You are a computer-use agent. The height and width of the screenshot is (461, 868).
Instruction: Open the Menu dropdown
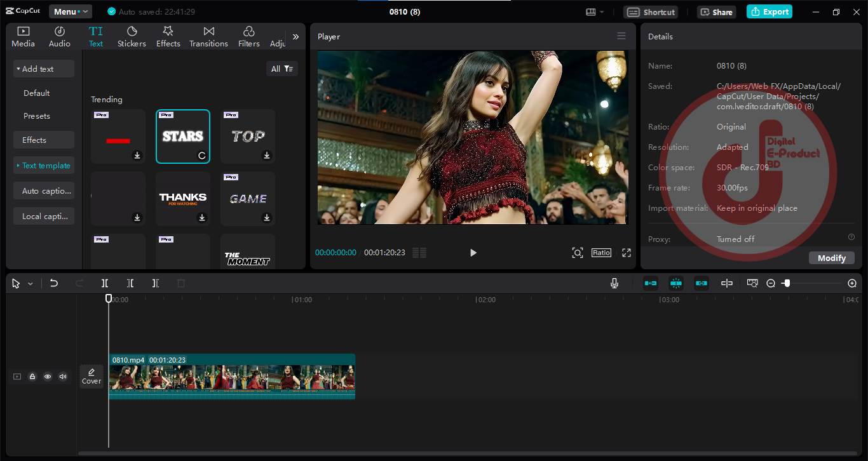point(71,11)
